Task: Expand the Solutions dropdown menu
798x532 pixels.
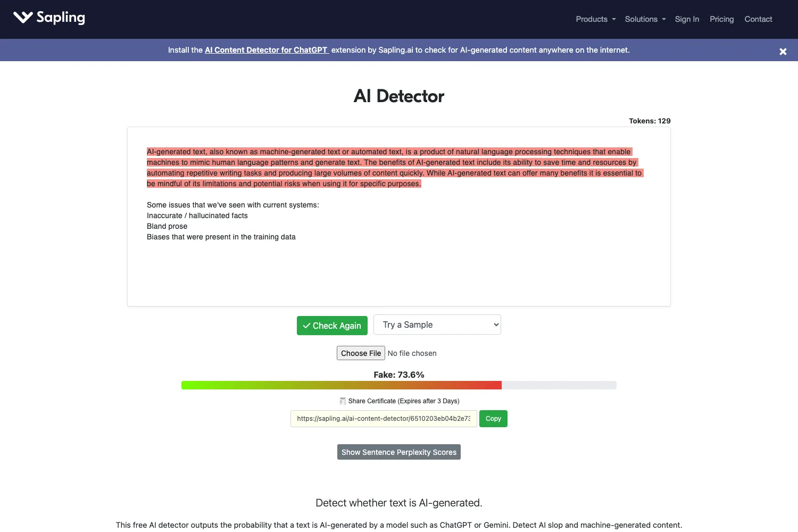Action: [645, 19]
